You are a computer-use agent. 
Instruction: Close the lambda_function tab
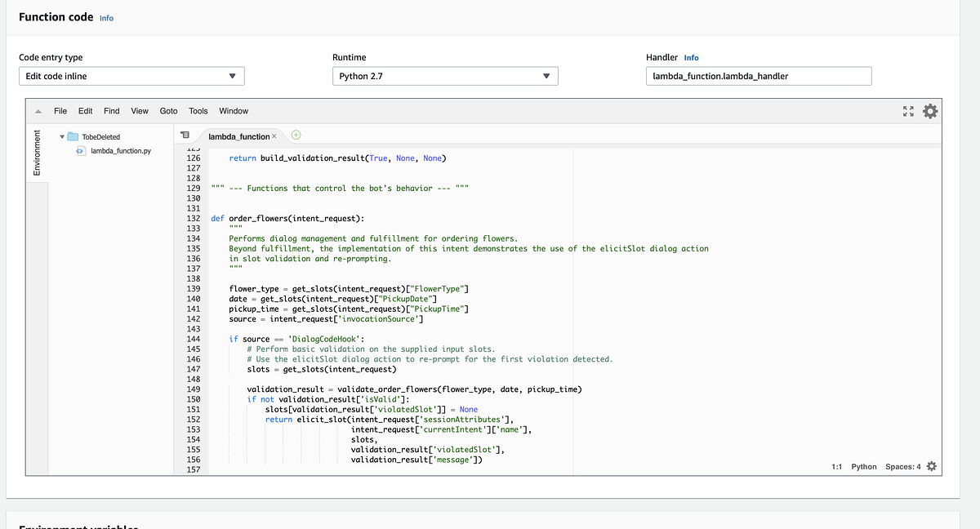(275, 137)
